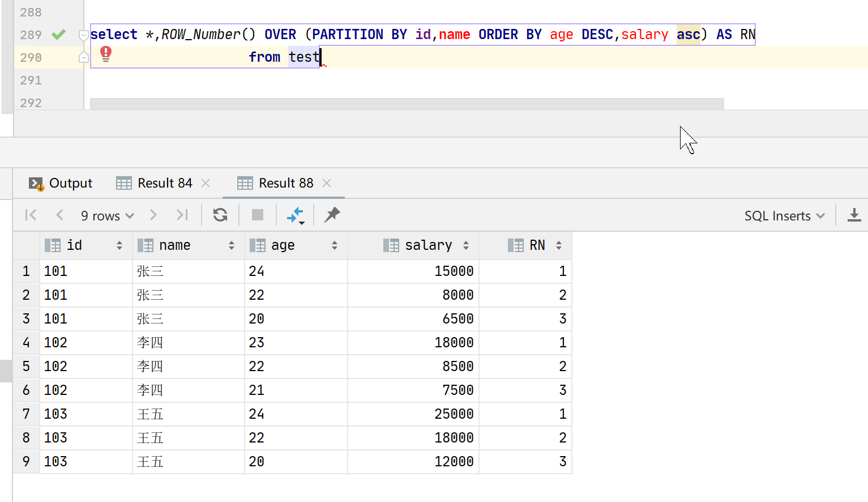Go to first page of results
This screenshot has height=502, width=868.
tap(31, 215)
